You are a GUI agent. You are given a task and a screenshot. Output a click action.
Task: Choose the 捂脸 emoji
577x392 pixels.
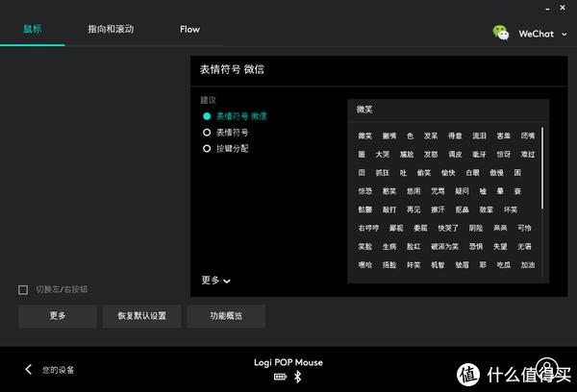[x=389, y=265]
